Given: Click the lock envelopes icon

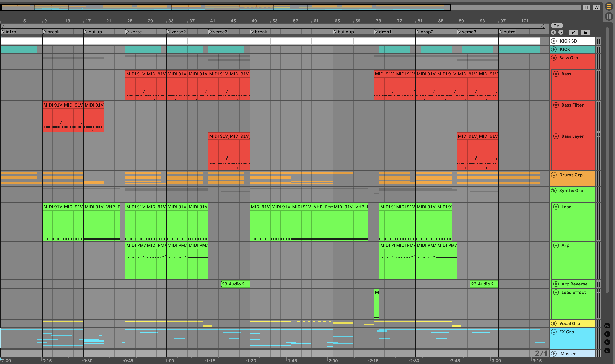Looking at the screenshot, I should coord(585,32).
